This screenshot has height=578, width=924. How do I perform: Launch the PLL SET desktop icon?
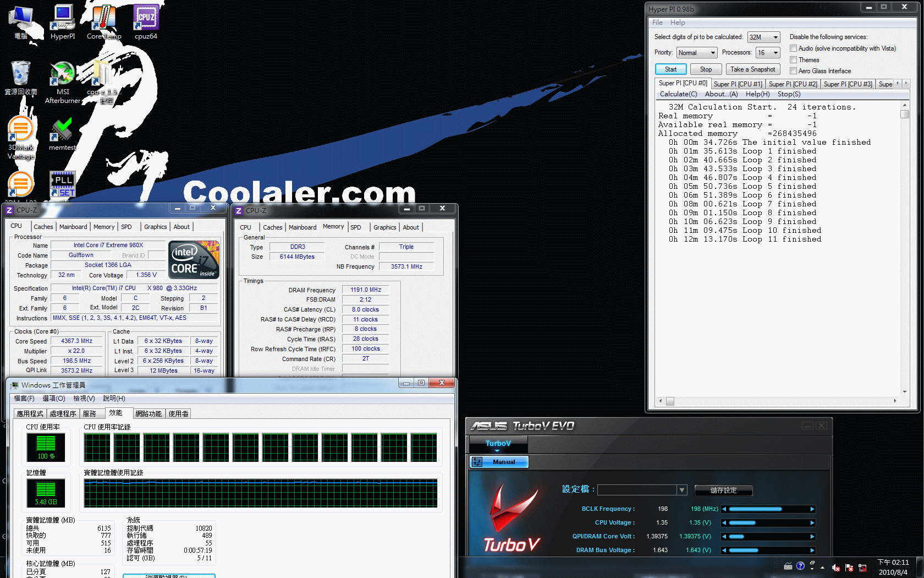(x=63, y=184)
